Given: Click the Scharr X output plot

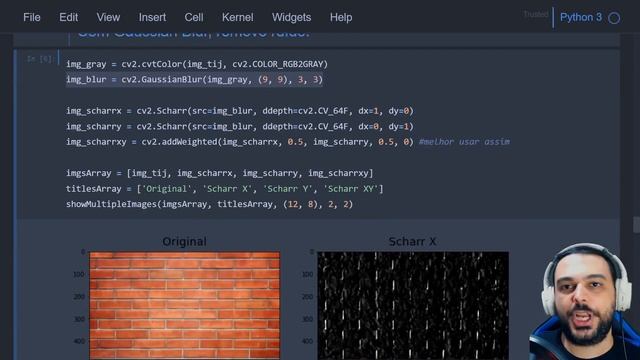Looking at the screenshot, I should coord(413,306).
